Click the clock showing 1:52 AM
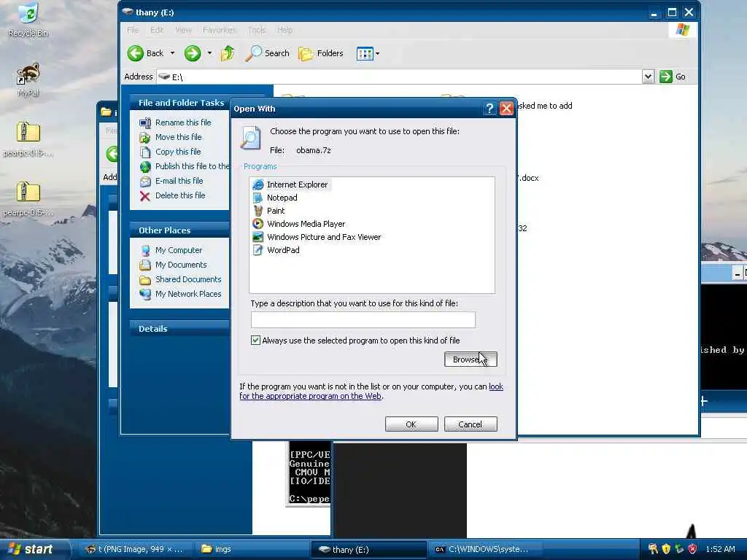 720,549
